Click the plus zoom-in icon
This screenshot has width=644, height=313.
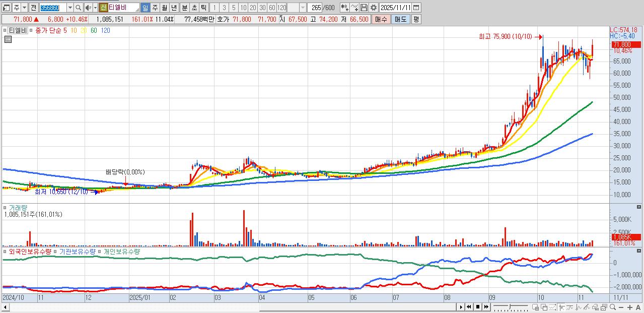click(x=629, y=307)
